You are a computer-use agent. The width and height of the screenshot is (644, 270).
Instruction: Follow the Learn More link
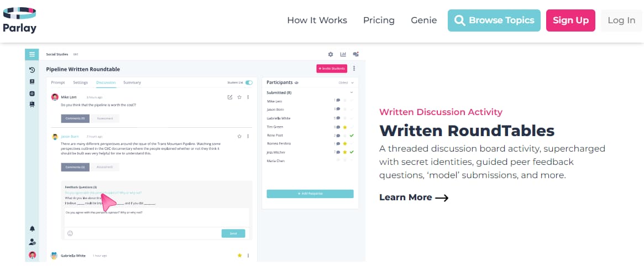tap(413, 198)
